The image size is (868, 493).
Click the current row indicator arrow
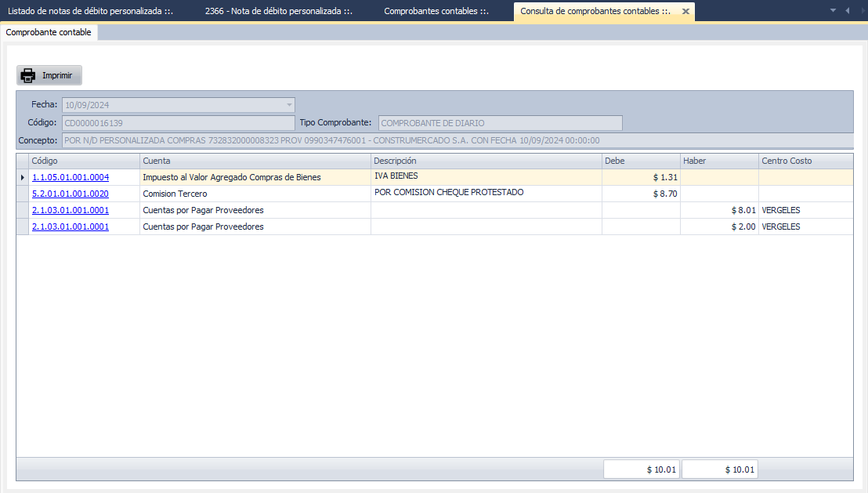(x=22, y=178)
